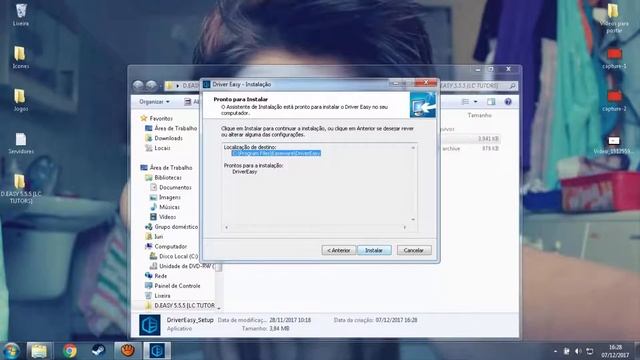Image resolution: width=640 pixels, height=360 pixels.
Task: Select the Video desktop file icon
Action: [x=614, y=145]
